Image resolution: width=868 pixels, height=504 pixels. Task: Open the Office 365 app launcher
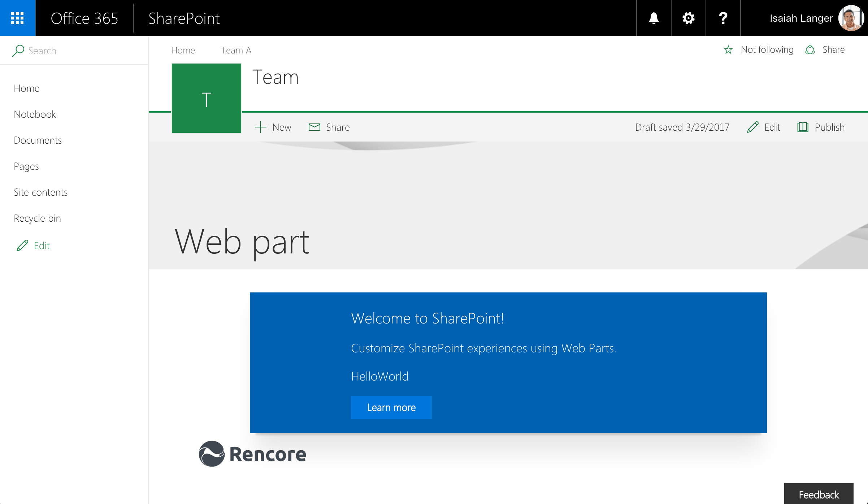[18, 18]
